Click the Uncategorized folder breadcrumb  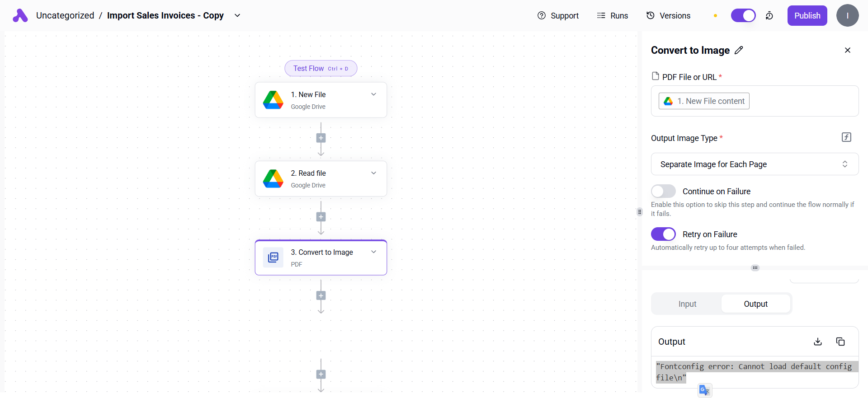[65, 15]
